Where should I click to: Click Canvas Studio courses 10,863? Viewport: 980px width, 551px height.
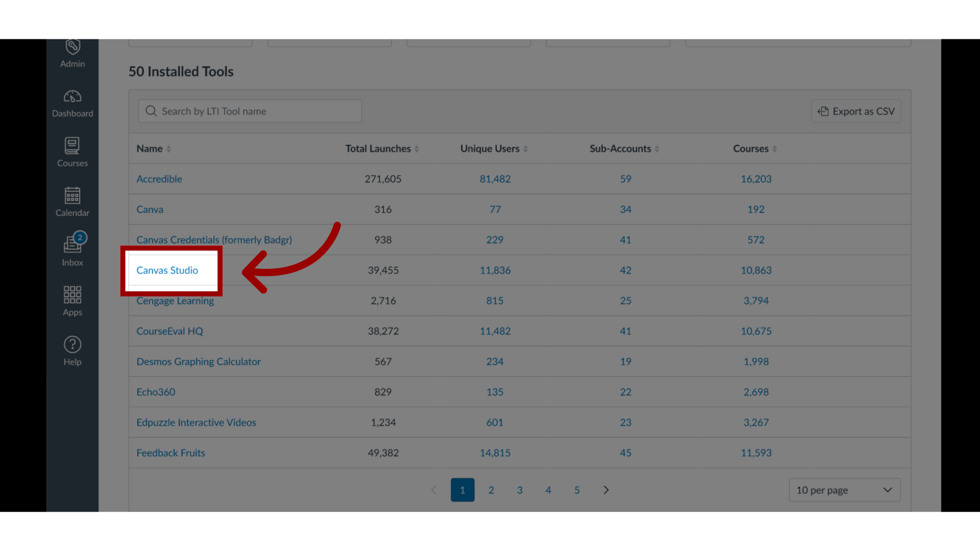(x=756, y=270)
